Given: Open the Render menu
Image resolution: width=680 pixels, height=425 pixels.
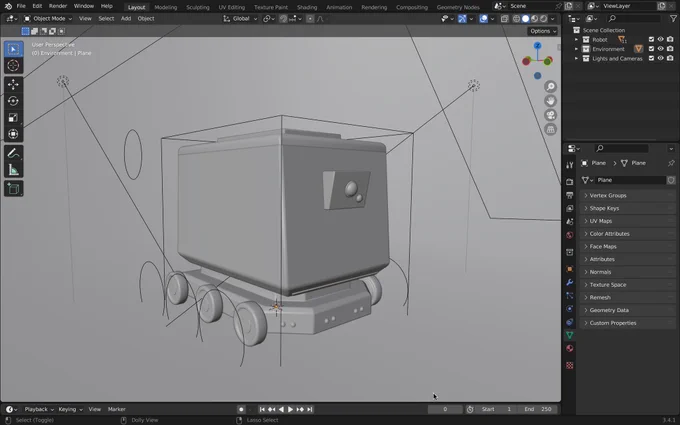Looking at the screenshot, I should (x=58, y=6).
